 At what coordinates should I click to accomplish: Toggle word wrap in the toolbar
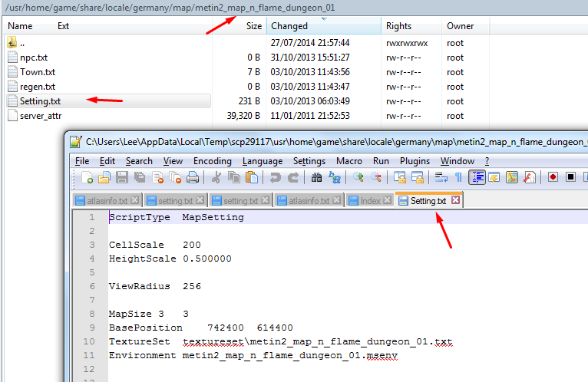click(441, 177)
